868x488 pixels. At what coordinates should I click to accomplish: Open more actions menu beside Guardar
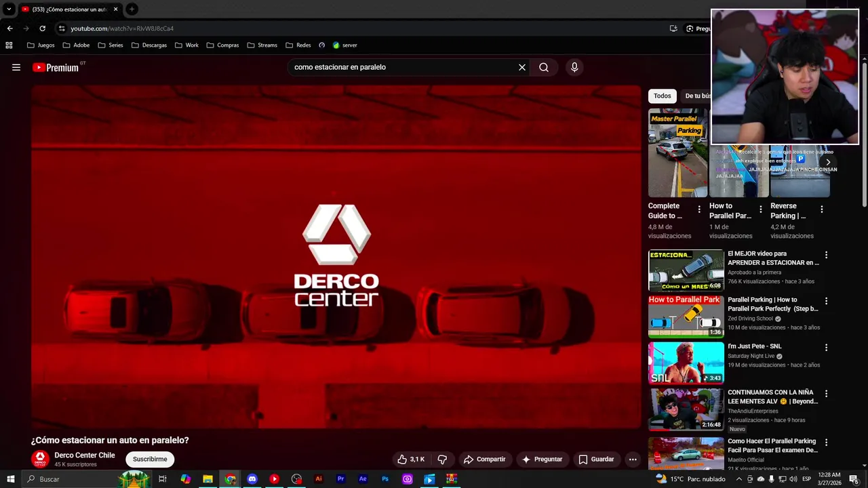point(633,459)
